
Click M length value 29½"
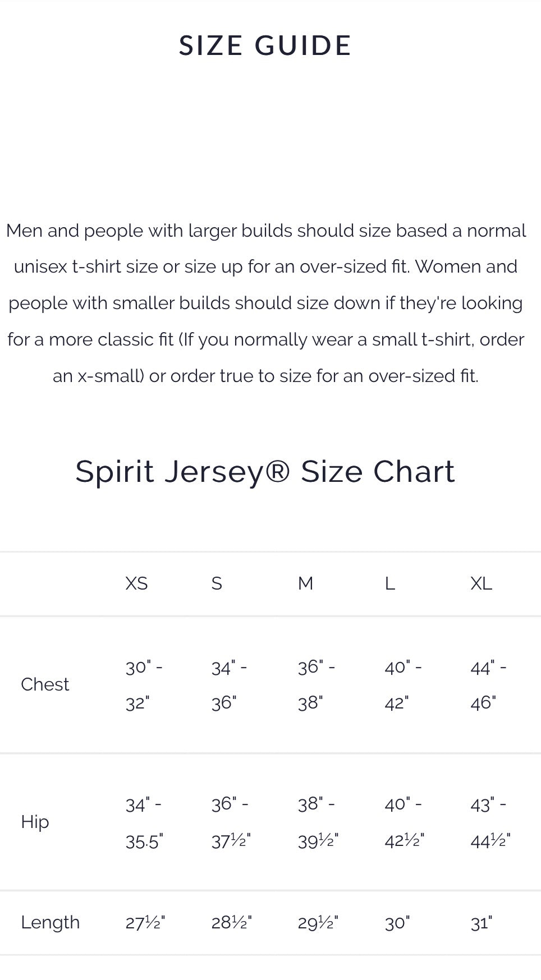(x=318, y=923)
